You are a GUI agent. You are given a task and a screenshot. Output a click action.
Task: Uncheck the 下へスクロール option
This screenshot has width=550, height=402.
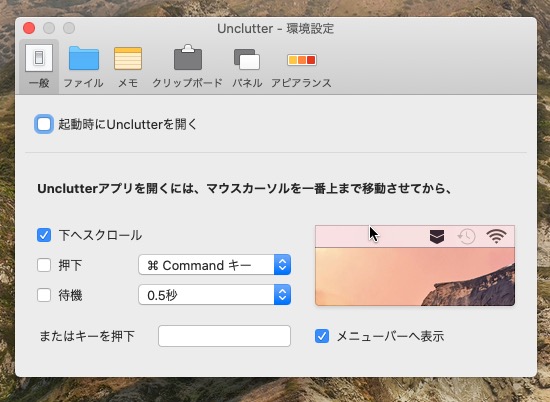44,235
